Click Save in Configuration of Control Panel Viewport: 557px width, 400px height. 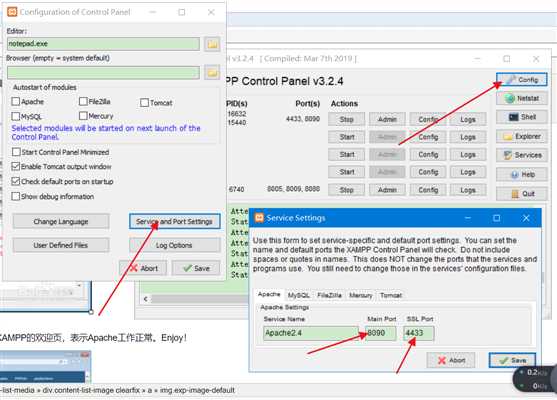pos(196,268)
